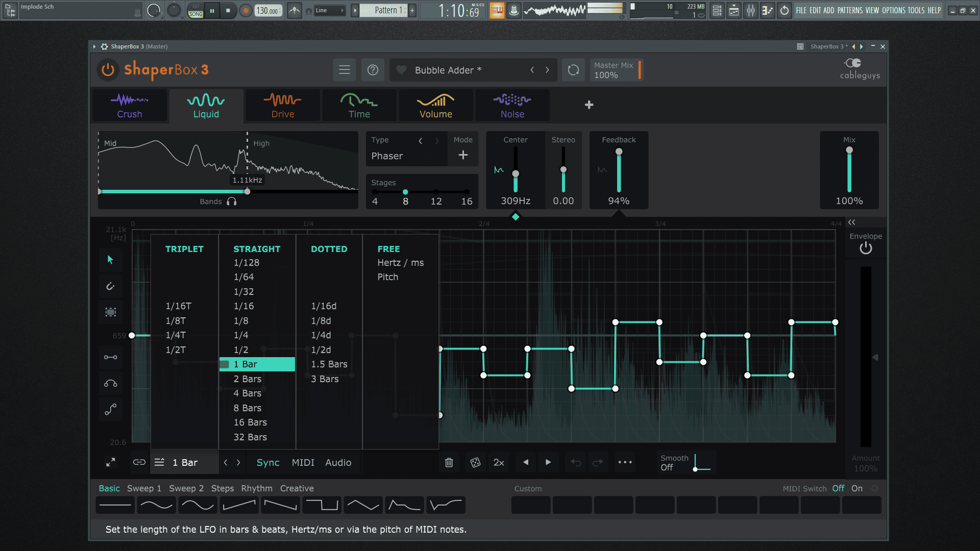
Task: Open the Sweep 1 wave presets
Action: (144, 488)
